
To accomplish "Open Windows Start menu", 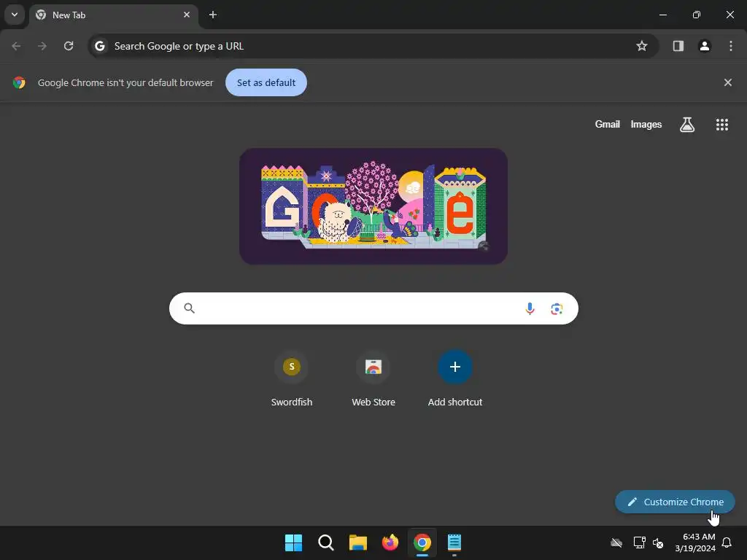I will click(x=293, y=542).
